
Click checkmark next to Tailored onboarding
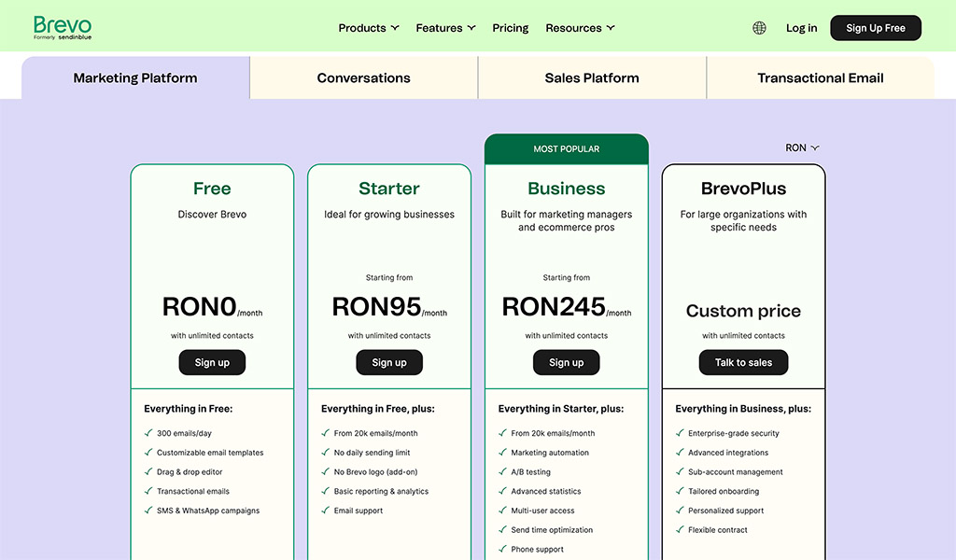(x=680, y=491)
